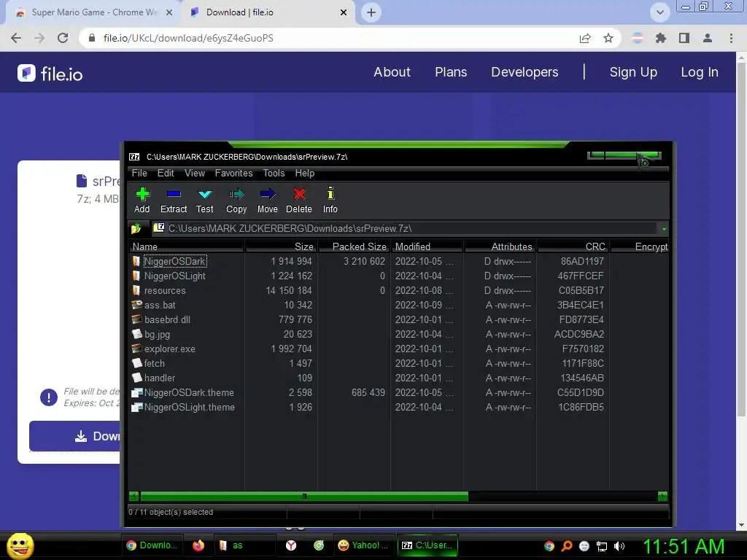Click Chrome's back arrow

(x=16, y=38)
